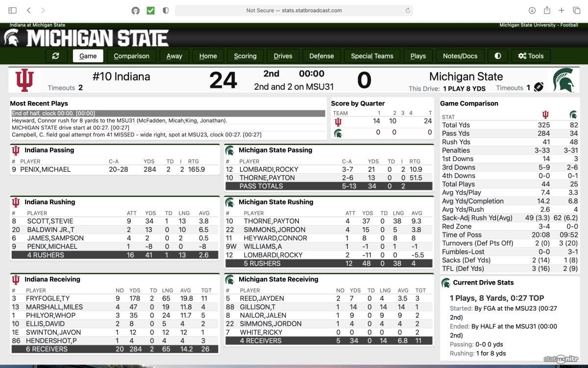Screen dimensions: 588x368
Task: Click the address bar URL field
Action: tap(294, 10)
